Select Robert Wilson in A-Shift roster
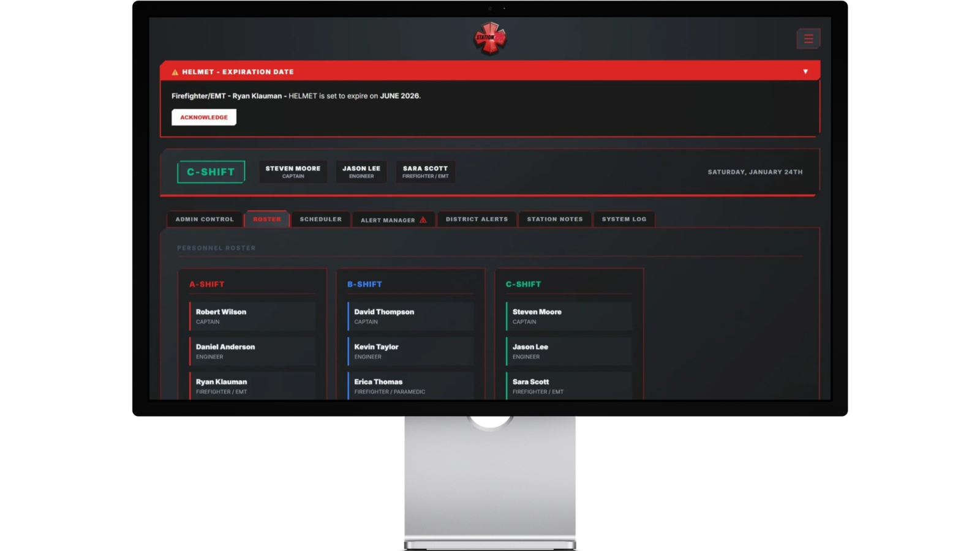 coord(252,316)
